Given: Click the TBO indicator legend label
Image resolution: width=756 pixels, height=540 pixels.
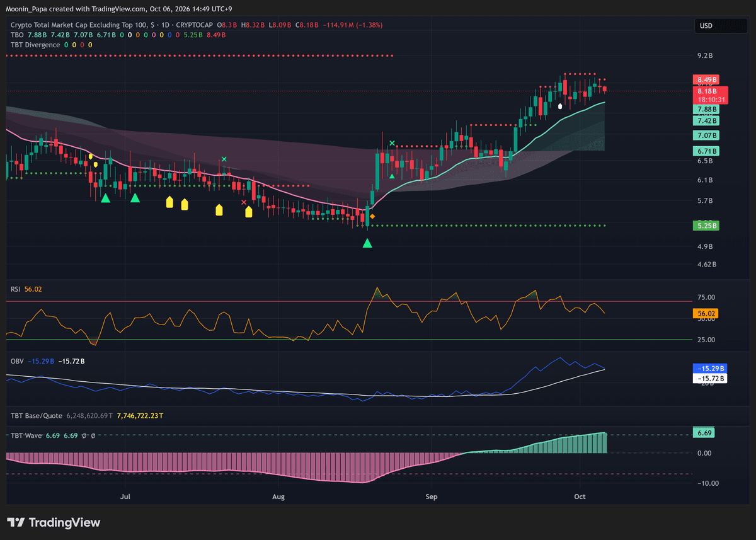Looking at the screenshot, I should (17, 35).
